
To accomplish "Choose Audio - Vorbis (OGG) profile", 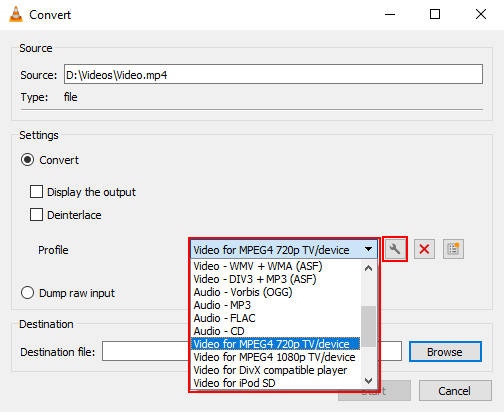I will point(275,292).
